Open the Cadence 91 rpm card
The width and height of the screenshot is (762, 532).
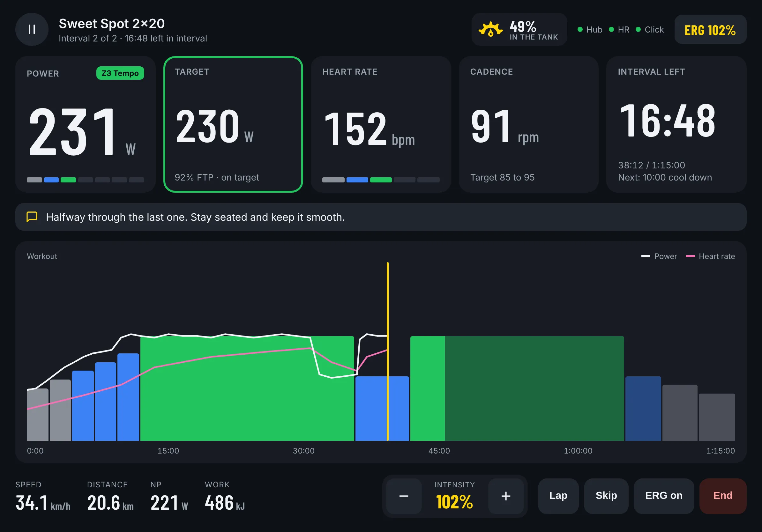(x=528, y=124)
